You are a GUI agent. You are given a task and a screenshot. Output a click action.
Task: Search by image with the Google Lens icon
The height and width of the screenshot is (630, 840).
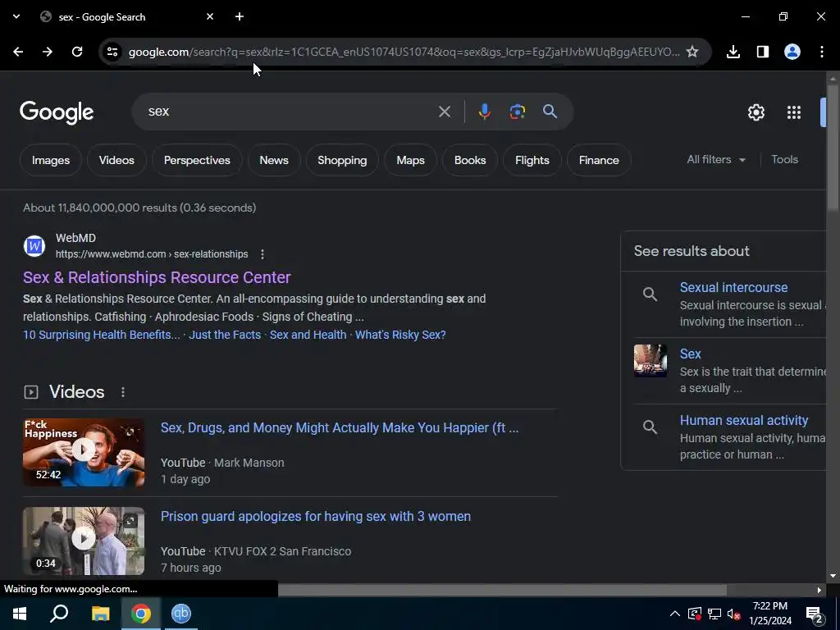[517, 112]
